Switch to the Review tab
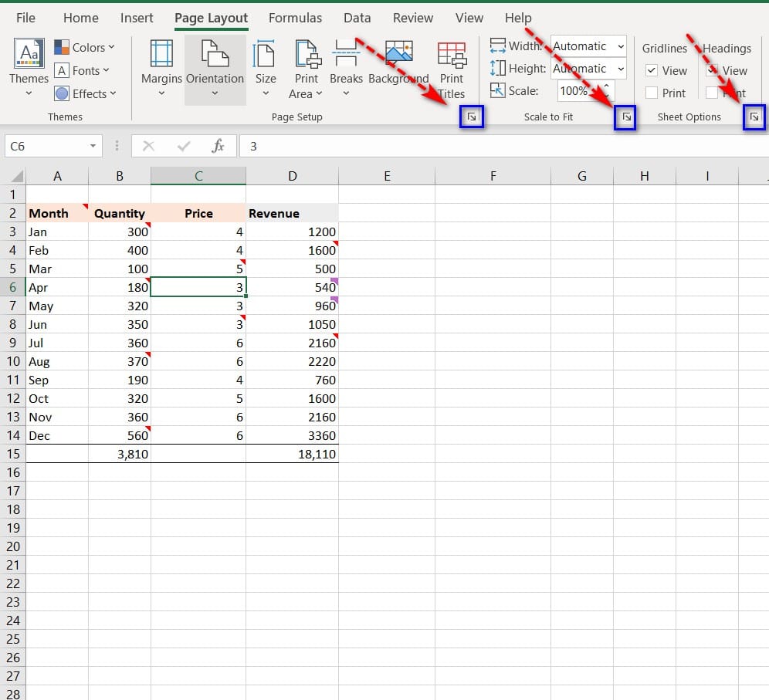This screenshot has height=700, width=769. pos(413,19)
